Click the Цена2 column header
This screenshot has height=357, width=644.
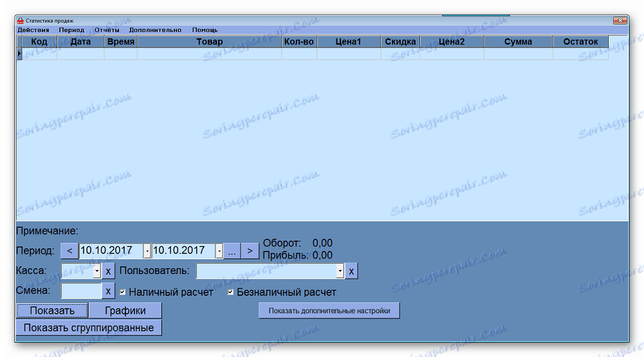pyautogui.click(x=452, y=42)
